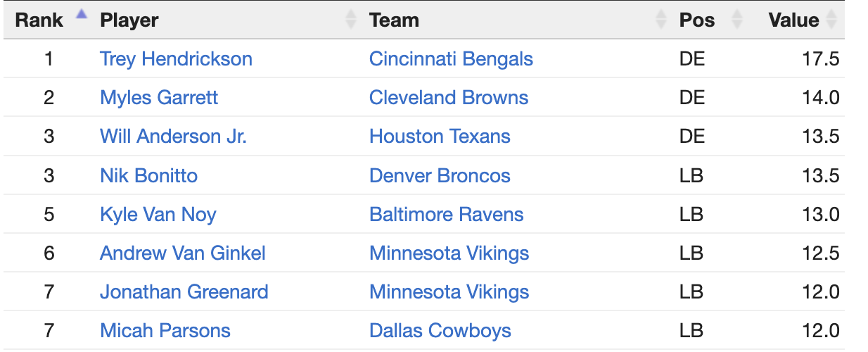Follow the Kyle Van Noy link
868x352 pixels.
coord(158,214)
